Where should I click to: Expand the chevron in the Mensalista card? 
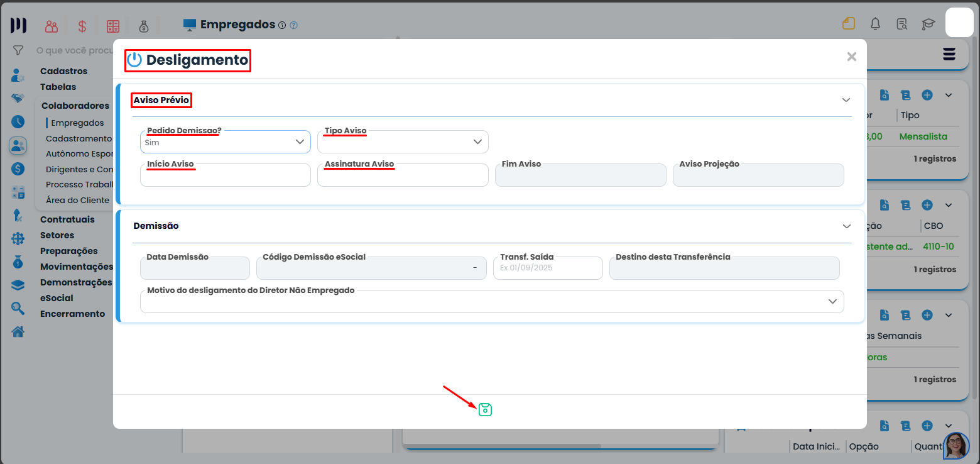pos(949,95)
